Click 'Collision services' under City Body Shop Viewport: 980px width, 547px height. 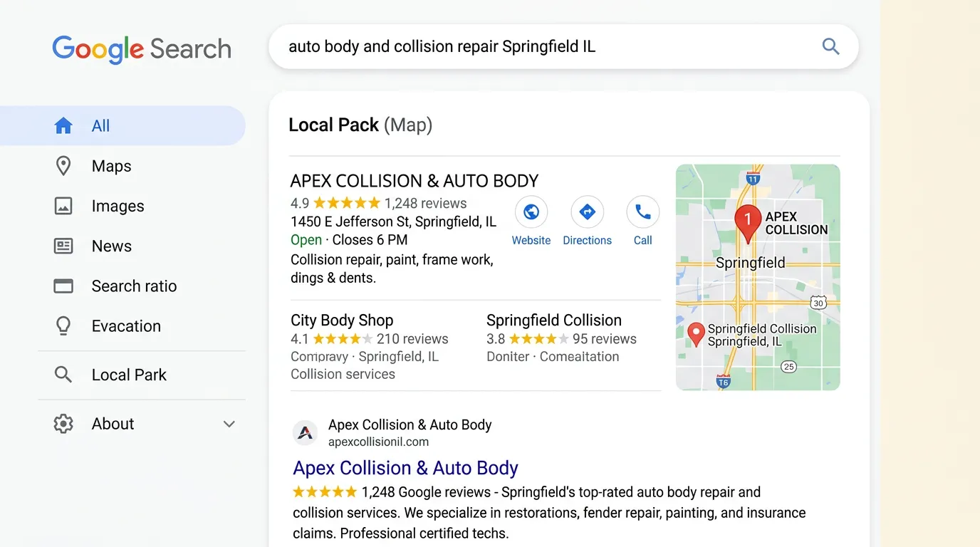tap(343, 375)
